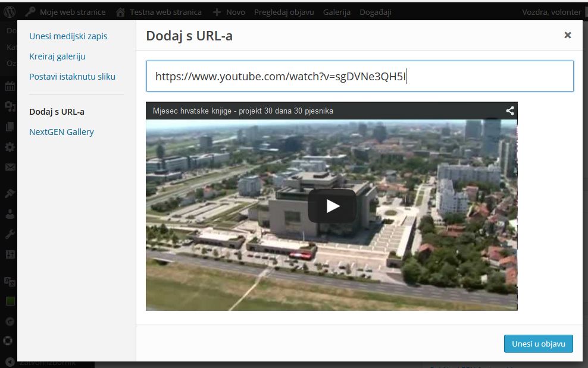
Task: Click the plus icon next to Novo
Action: tap(217, 12)
